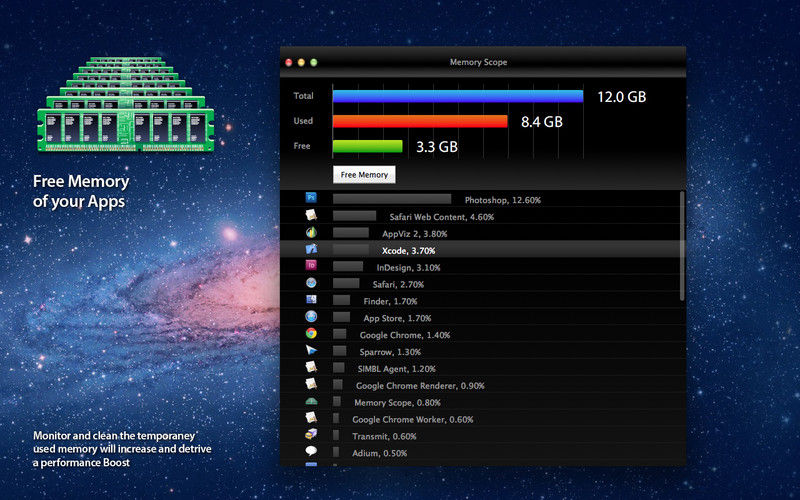Click the process list scrollbar
This screenshot has height=500, width=800.
coord(683,245)
